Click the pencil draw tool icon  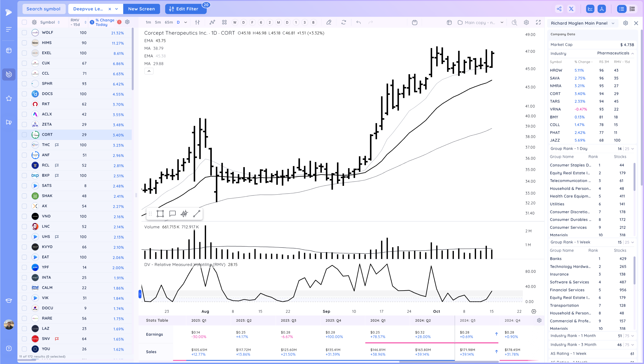329,23
